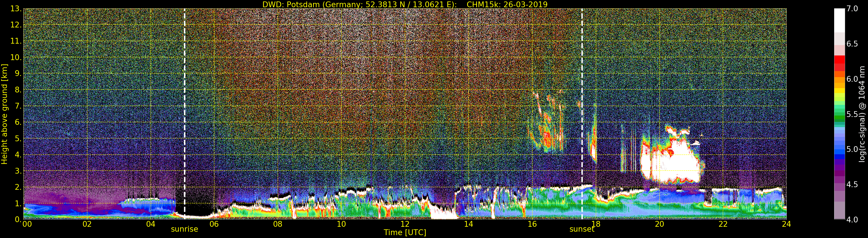Click the colorbar tick label '6.5'

[852, 44]
